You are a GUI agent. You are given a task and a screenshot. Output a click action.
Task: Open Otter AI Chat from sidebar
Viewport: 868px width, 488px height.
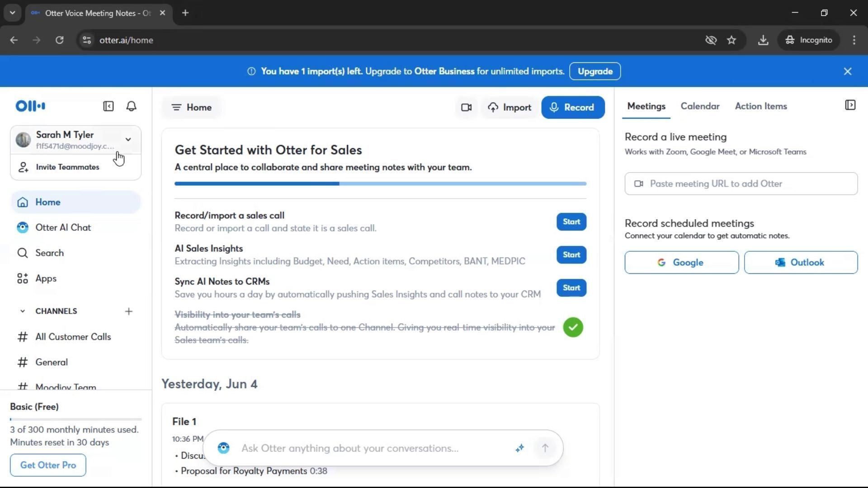[x=63, y=228]
